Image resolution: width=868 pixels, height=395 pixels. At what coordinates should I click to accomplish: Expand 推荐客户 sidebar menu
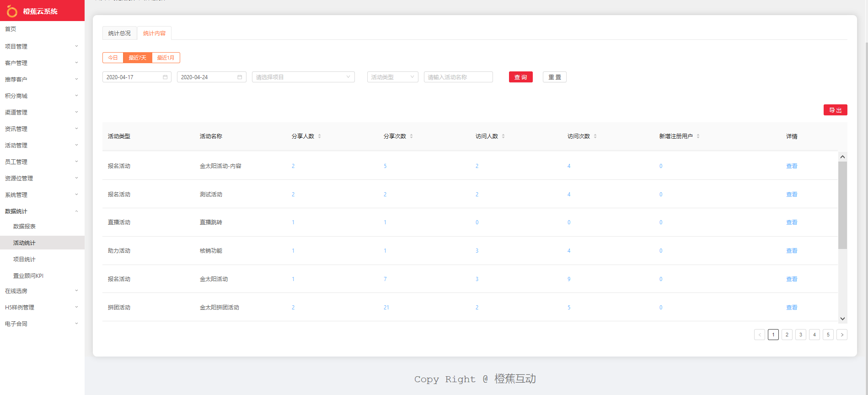(x=42, y=79)
